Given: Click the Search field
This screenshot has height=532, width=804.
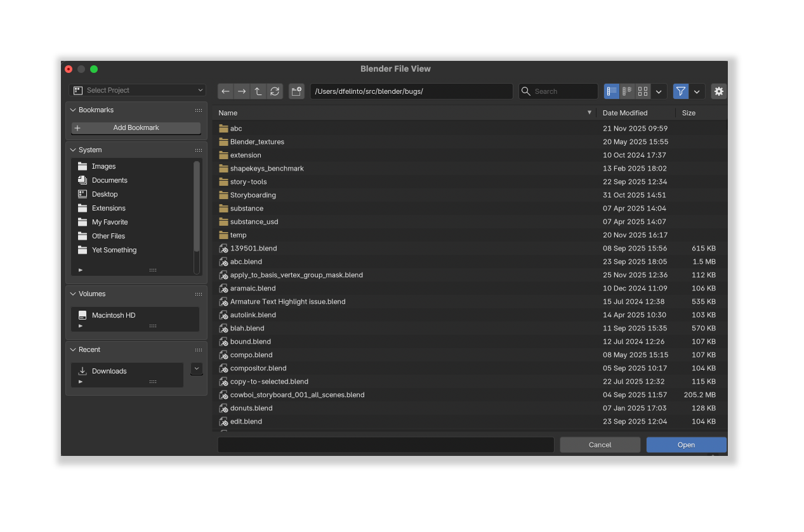Looking at the screenshot, I should point(558,91).
